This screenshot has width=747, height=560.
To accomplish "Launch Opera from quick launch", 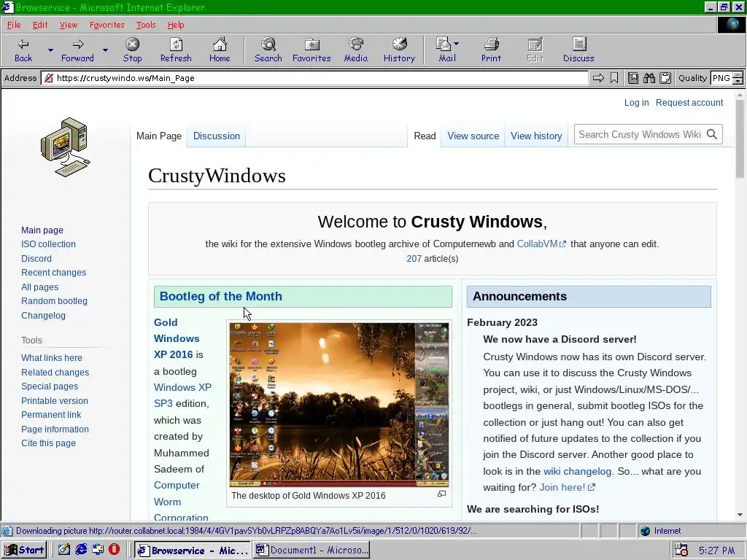I will point(115,550).
